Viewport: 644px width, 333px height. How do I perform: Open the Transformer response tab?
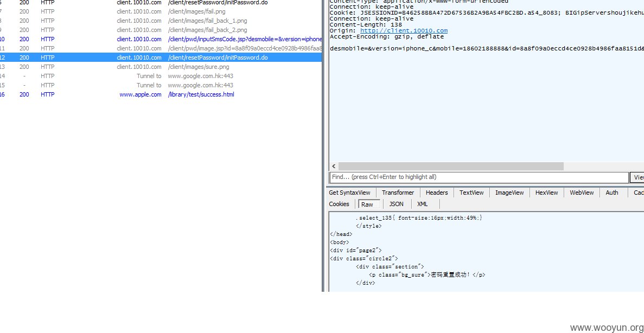point(398,193)
